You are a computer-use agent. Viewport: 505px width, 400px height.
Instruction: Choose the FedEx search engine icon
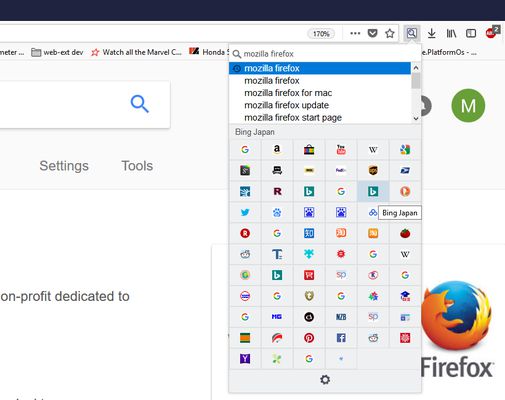(x=341, y=170)
